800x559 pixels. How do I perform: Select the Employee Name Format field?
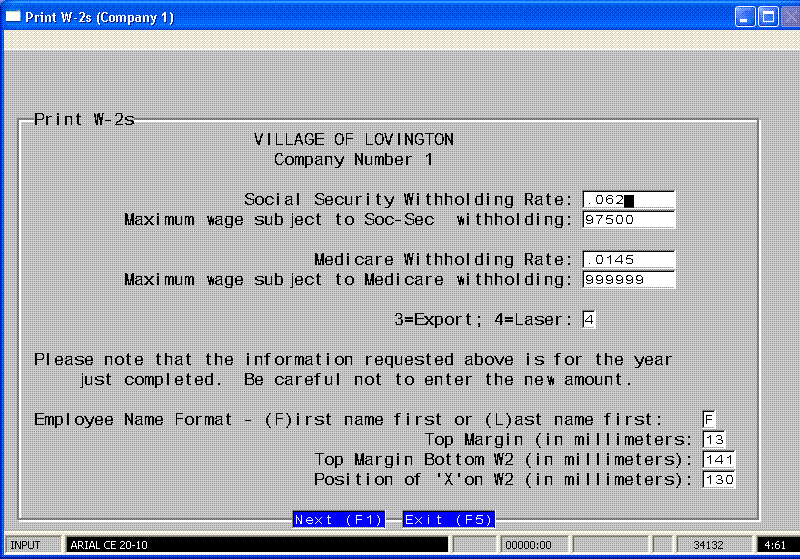(x=709, y=420)
